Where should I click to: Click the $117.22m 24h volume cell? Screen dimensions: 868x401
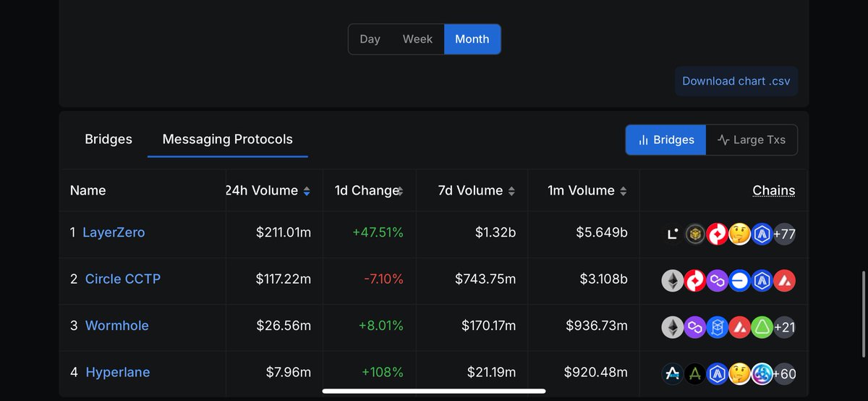coord(284,279)
